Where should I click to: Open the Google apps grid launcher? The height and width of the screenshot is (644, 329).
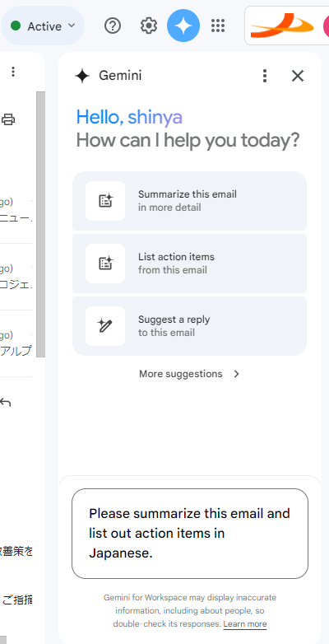click(x=218, y=26)
